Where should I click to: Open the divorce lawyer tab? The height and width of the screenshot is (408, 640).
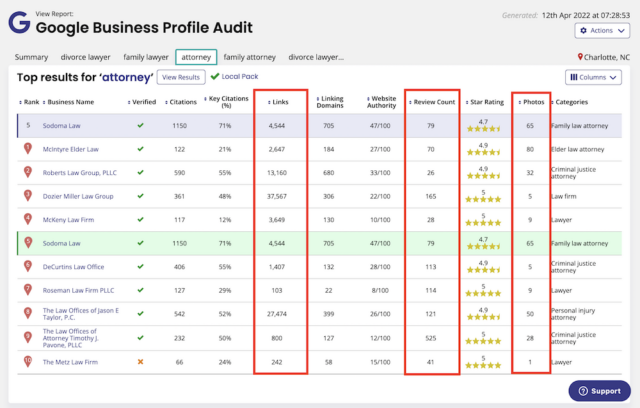click(85, 57)
